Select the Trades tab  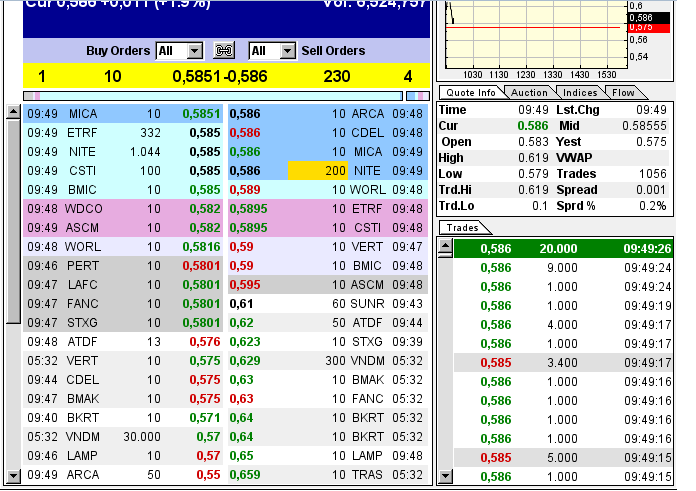pyautogui.click(x=463, y=228)
